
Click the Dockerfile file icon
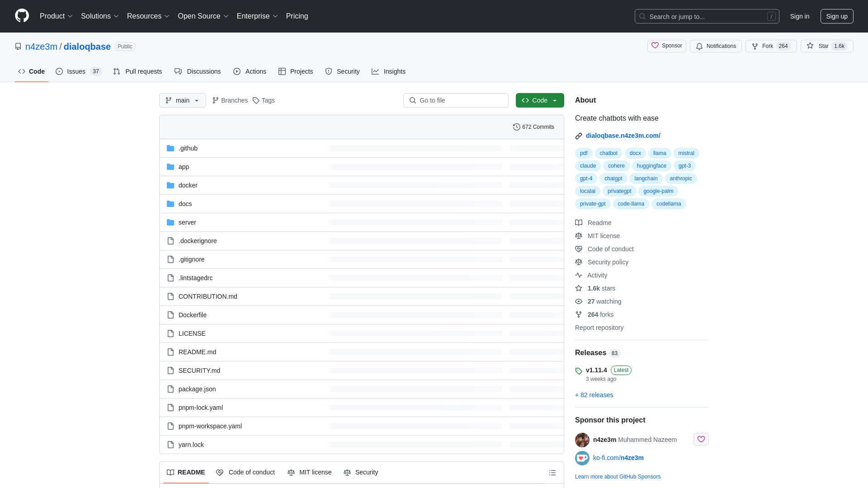170,315
